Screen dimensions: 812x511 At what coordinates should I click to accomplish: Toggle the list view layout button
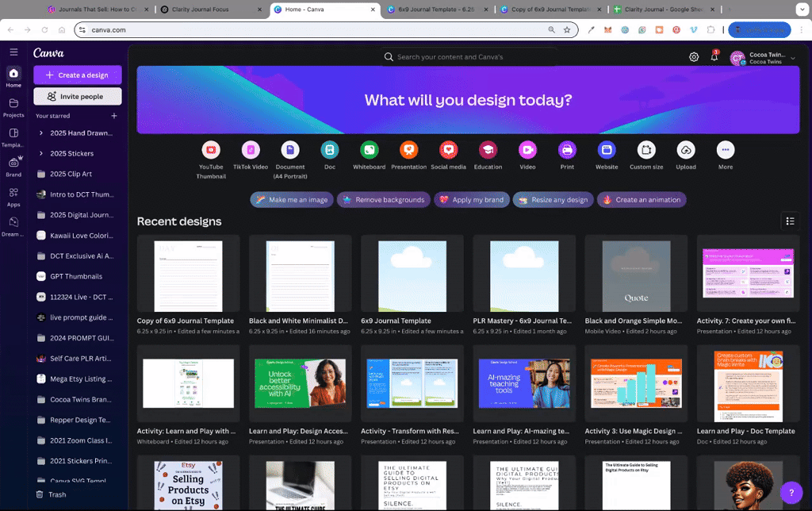791,221
